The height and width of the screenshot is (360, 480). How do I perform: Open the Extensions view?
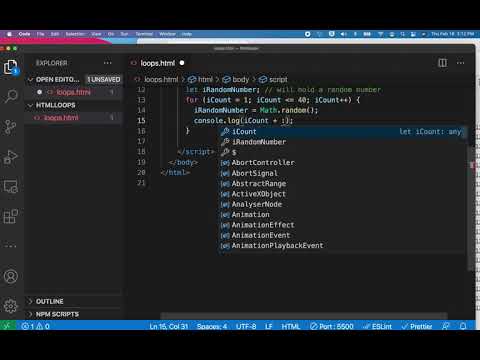point(11,216)
